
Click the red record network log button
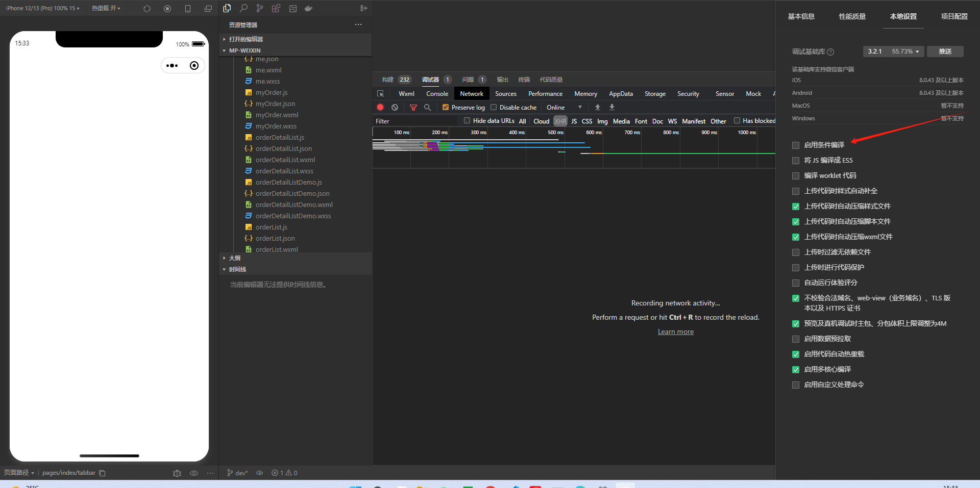tap(380, 107)
